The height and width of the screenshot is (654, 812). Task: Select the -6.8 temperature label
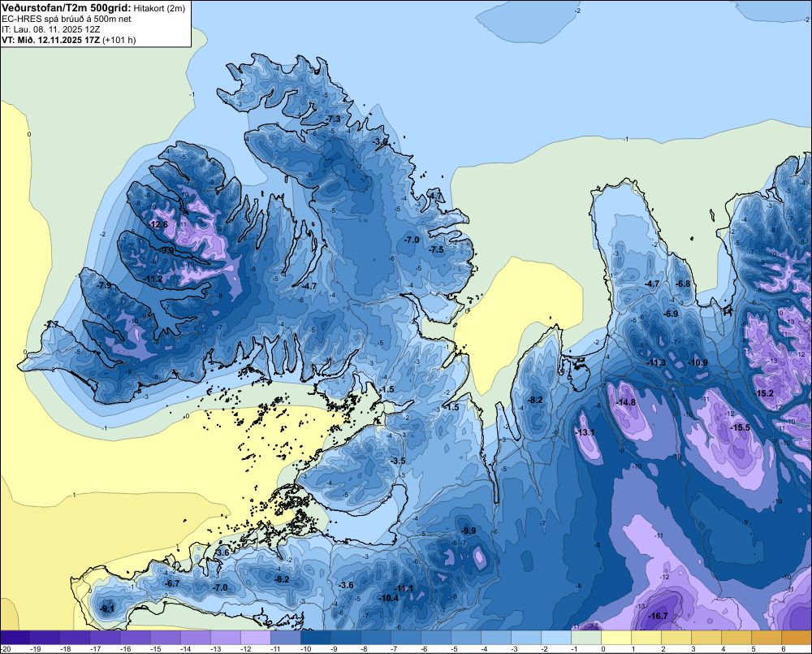click(x=683, y=284)
